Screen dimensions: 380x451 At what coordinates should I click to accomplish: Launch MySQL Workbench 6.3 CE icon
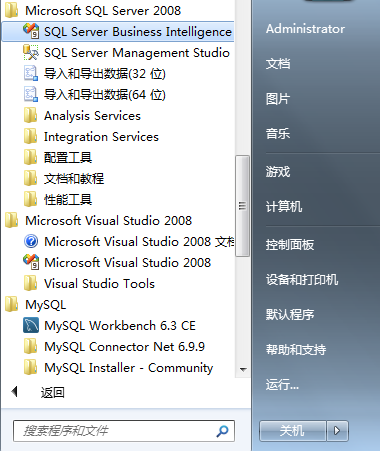31,325
